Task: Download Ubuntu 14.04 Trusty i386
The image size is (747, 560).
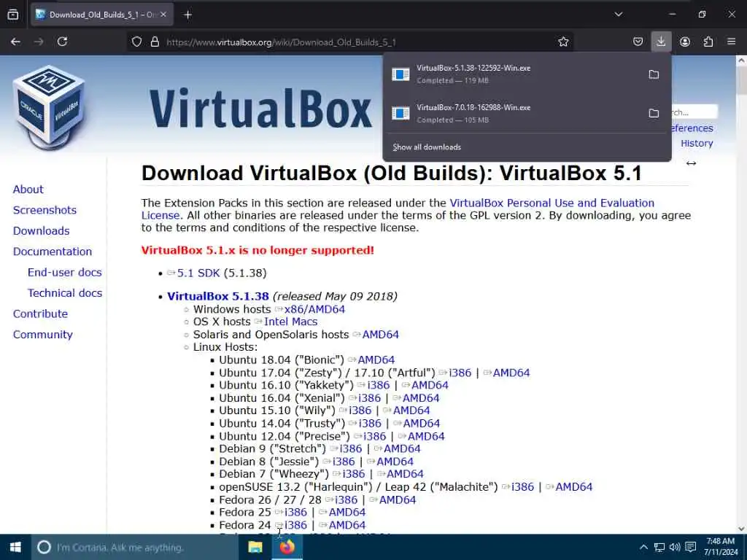Action: (x=370, y=424)
